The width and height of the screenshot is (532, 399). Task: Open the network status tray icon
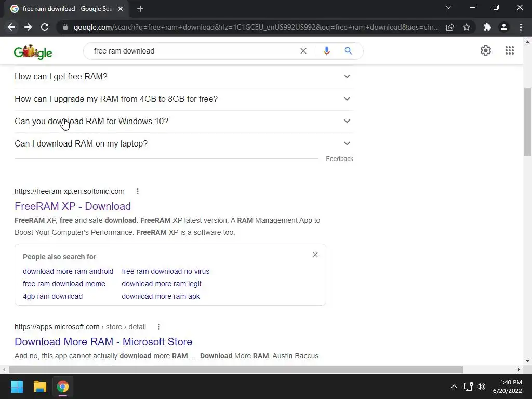pos(468,387)
